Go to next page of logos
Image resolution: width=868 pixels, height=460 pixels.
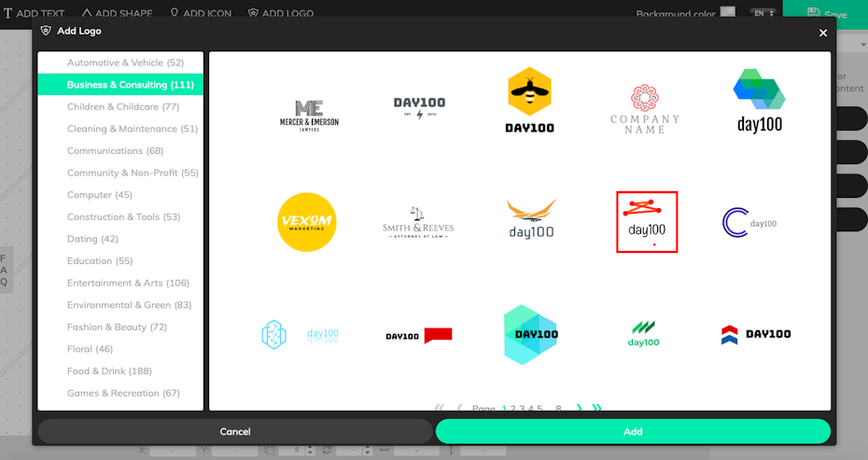(x=580, y=408)
